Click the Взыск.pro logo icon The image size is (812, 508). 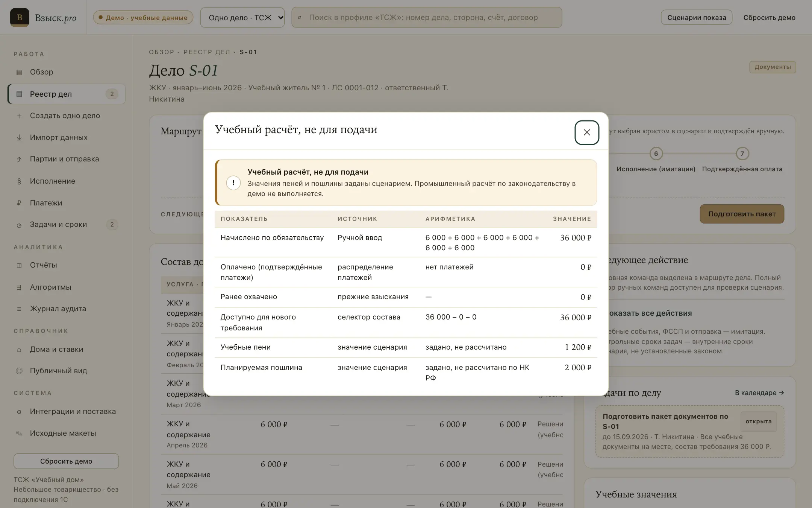click(x=20, y=17)
